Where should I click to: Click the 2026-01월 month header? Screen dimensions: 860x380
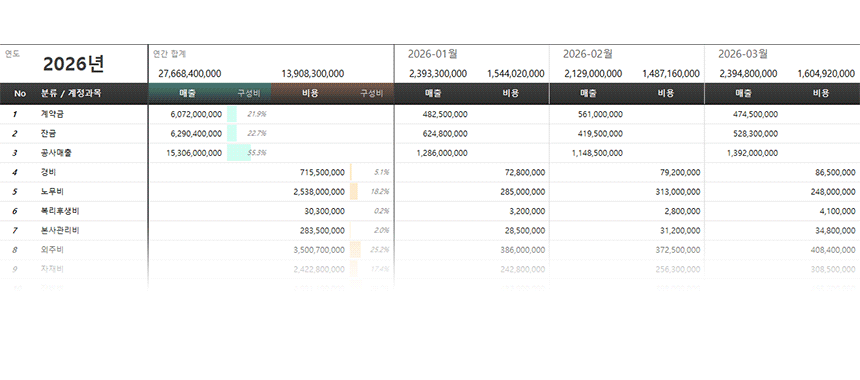(433, 54)
